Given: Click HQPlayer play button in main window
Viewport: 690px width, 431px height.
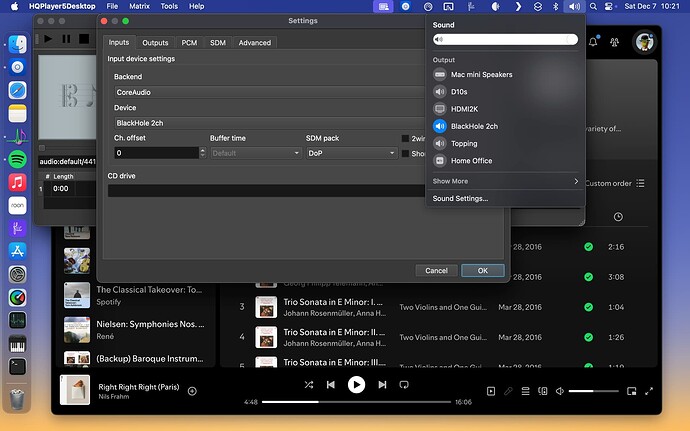Looking at the screenshot, I should tap(48, 39).
